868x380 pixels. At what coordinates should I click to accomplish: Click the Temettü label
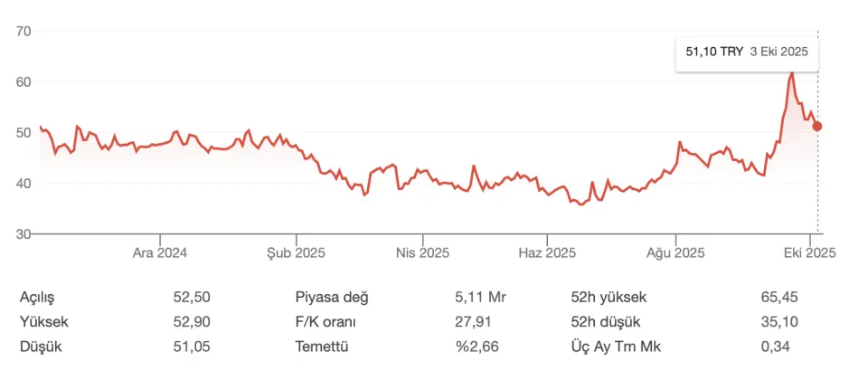point(322,346)
